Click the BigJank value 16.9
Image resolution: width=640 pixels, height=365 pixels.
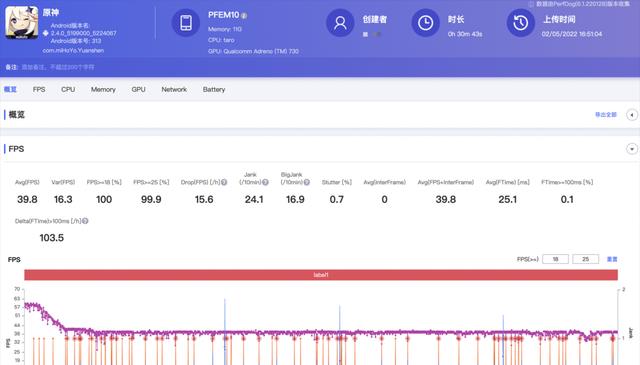point(295,199)
